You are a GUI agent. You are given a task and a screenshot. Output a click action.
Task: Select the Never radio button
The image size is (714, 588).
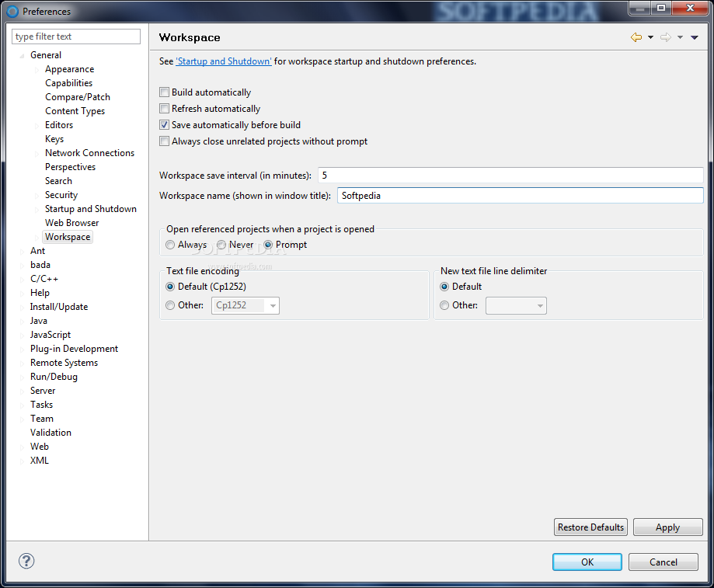pyautogui.click(x=221, y=245)
